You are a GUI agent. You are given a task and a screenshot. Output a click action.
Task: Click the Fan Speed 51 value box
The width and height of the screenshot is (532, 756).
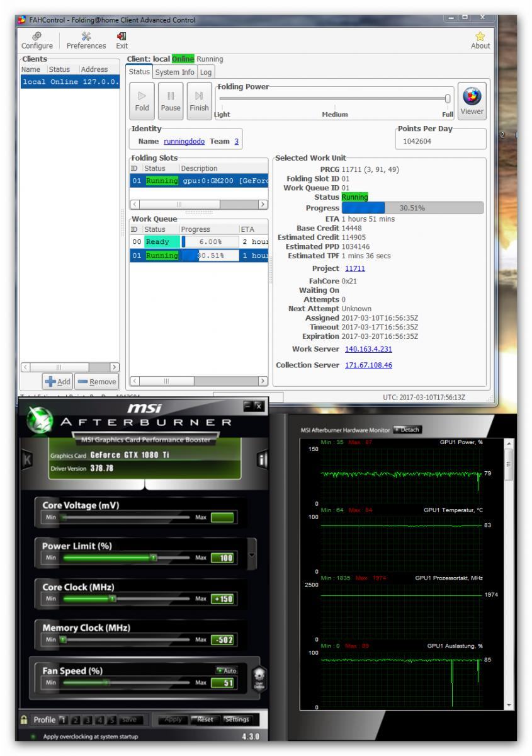[x=222, y=682]
